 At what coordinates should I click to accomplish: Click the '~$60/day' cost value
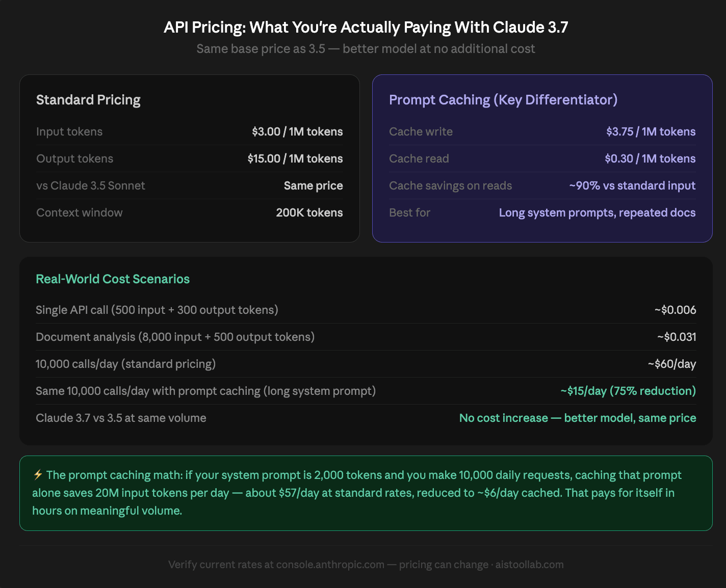tap(672, 364)
